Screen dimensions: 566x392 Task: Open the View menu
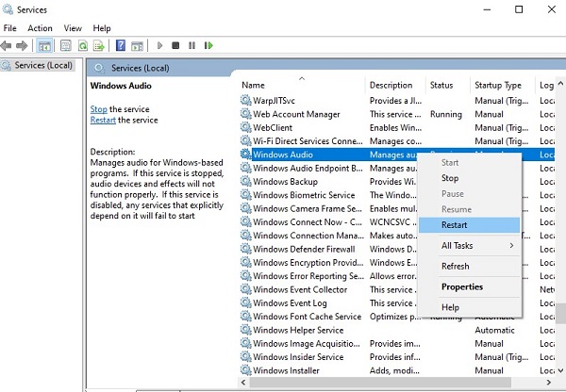click(73, 28)
